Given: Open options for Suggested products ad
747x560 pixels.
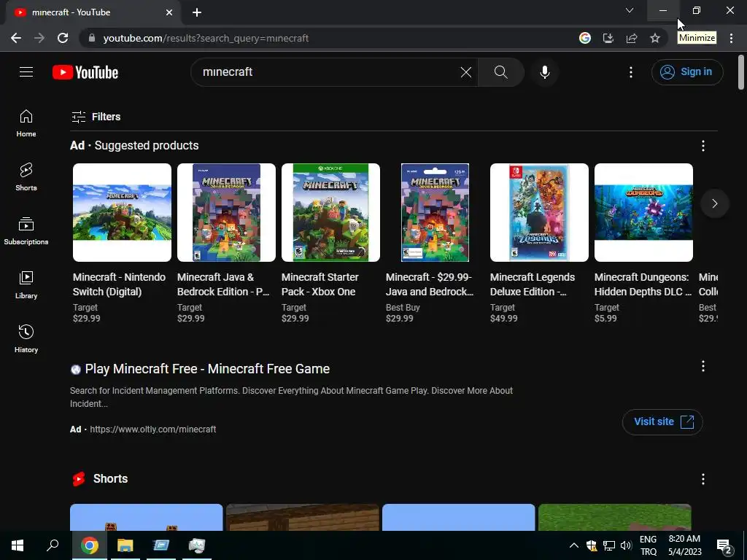Looking at the screenshot, I should point(703,146).
